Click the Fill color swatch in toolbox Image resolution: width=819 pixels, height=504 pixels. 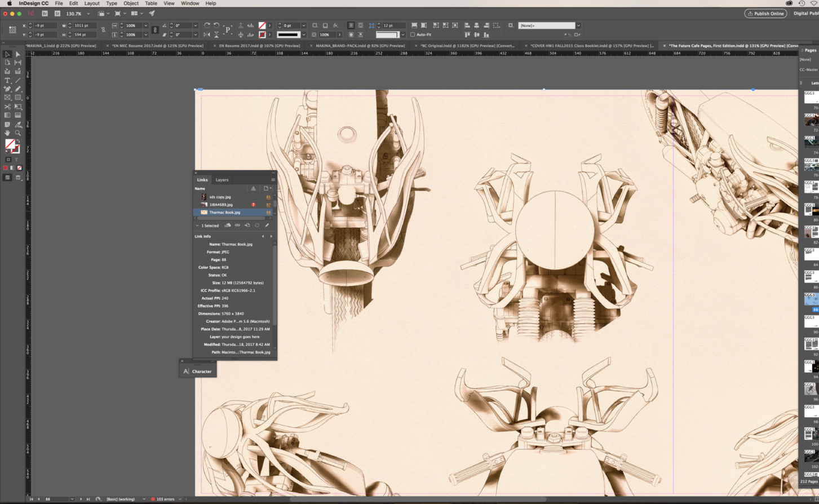[10, 144]
